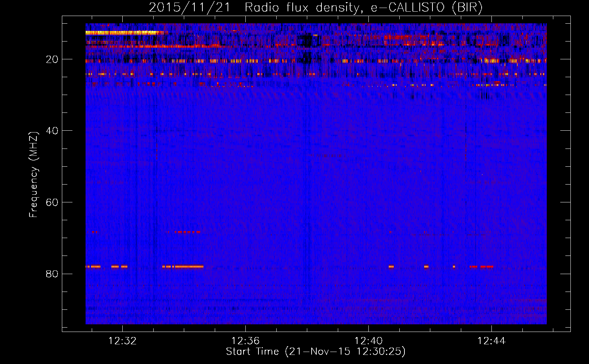
Task: Select the 12:36 time tick label
Action: point(246,341)
